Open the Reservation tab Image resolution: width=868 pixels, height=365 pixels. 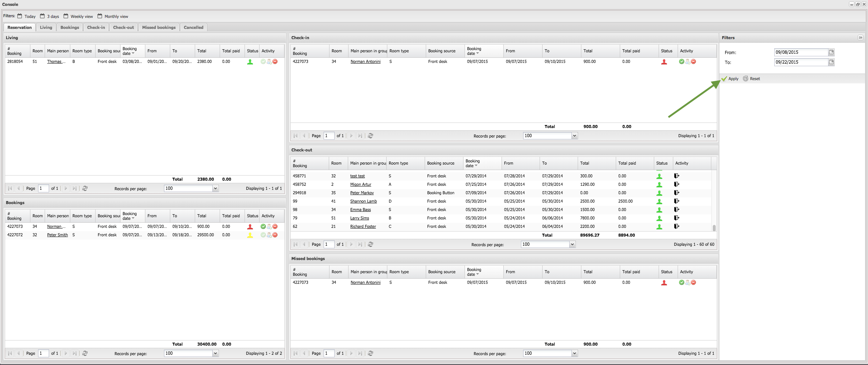pos(19,27)
